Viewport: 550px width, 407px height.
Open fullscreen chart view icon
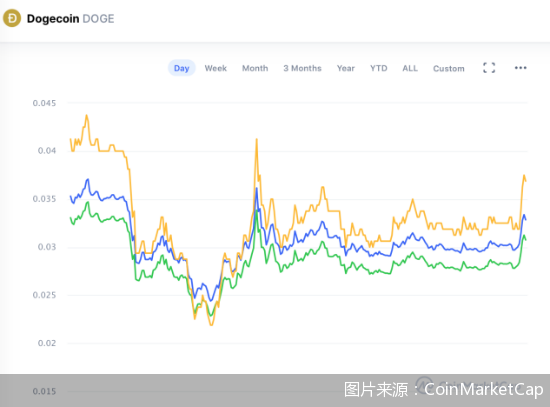click(489, 68)
